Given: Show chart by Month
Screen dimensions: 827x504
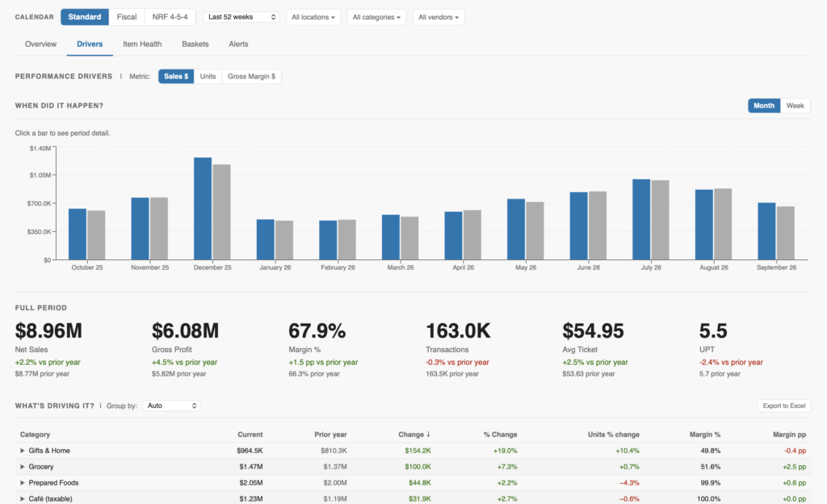Looking at the screenshot, I should tap(764, 106).
